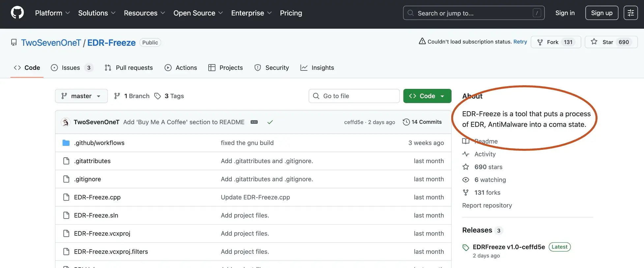Click the Sign in link
The height and width of the screenshot is (268, 644).
click(565, 13)
